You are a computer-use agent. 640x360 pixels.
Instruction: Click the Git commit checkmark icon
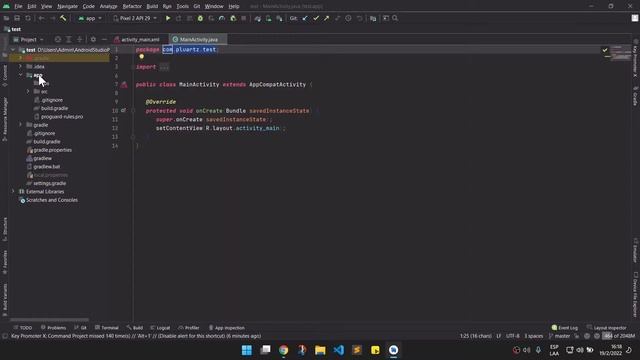click(316, 18)
